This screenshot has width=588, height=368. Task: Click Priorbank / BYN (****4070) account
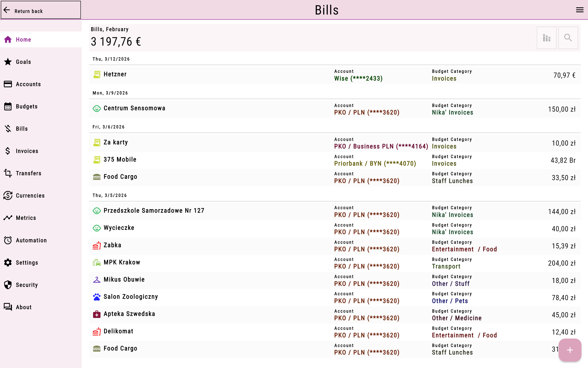(375, 164)
